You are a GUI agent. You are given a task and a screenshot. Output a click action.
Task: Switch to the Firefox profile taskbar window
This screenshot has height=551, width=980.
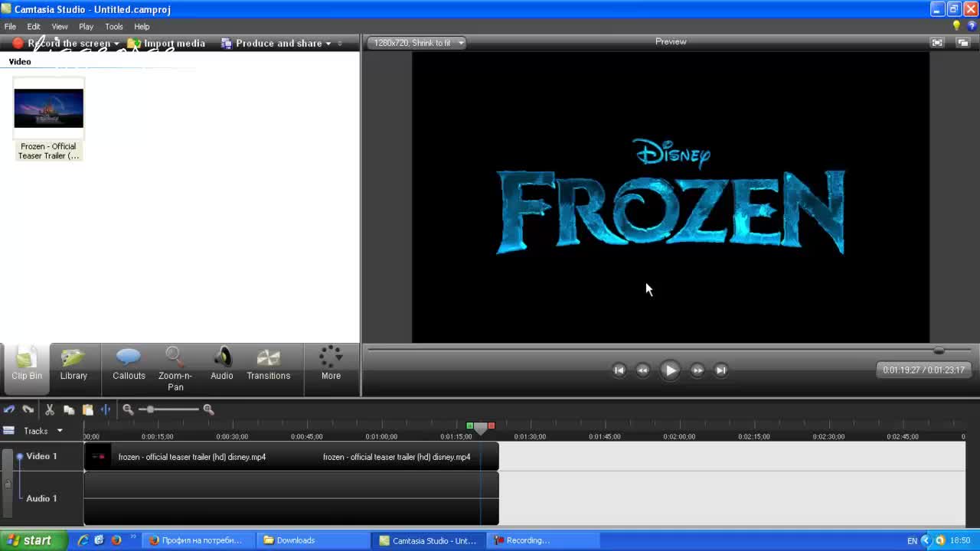pos(198,540)
